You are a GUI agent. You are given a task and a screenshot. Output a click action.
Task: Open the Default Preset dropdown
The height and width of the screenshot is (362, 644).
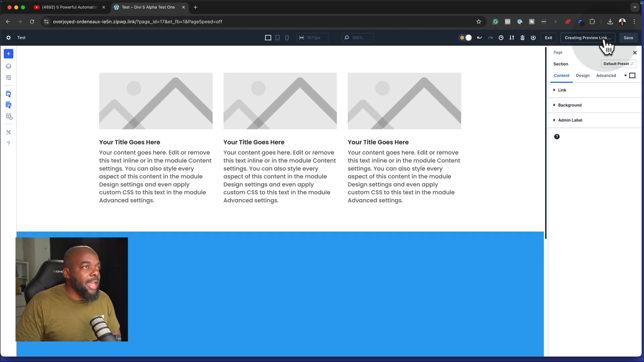tap(618, 64)
